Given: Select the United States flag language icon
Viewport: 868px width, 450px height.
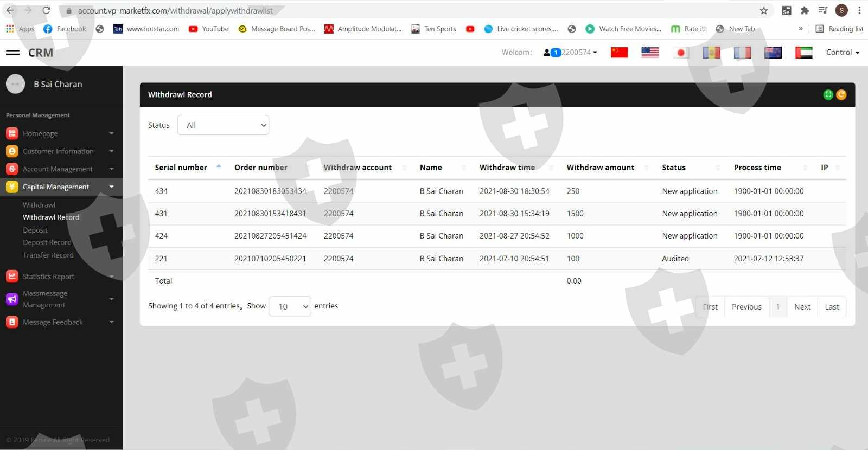Looking at the screenshot, I should (650, 53).
